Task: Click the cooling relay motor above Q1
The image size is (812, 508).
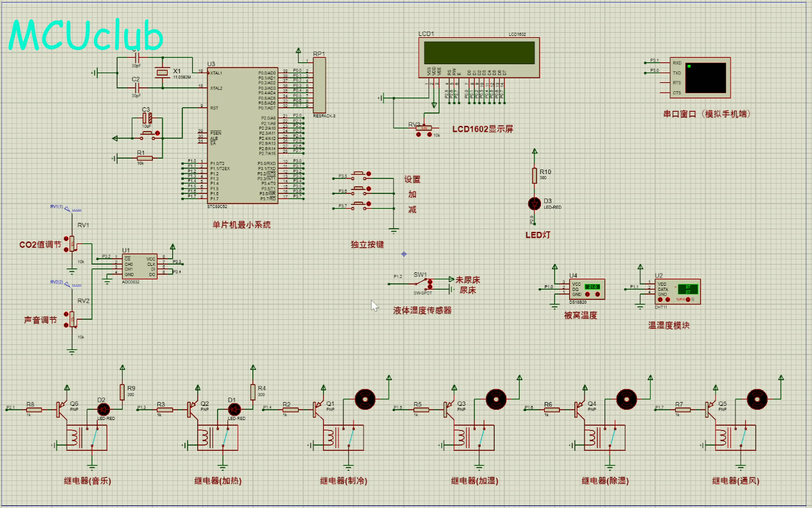Action: point(365,399)
